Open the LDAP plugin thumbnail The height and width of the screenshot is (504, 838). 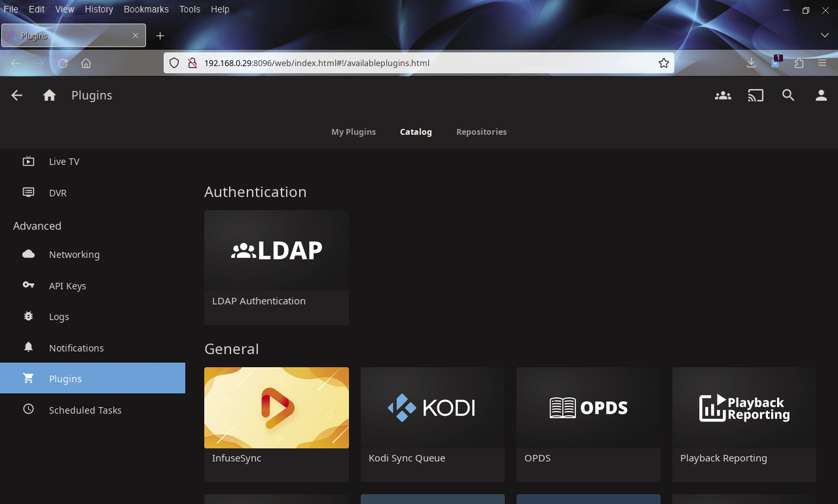point(276,251)
